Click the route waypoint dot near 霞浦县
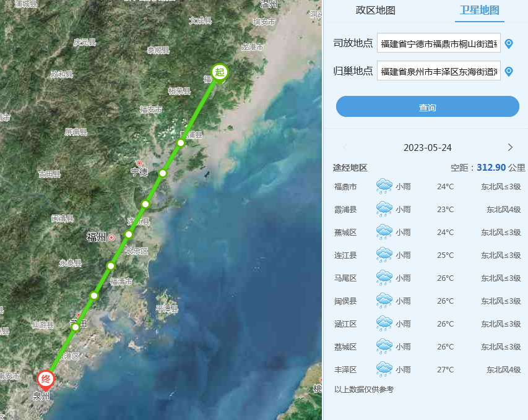The height and width of the screenshot is (420, 528). [181, 143]
